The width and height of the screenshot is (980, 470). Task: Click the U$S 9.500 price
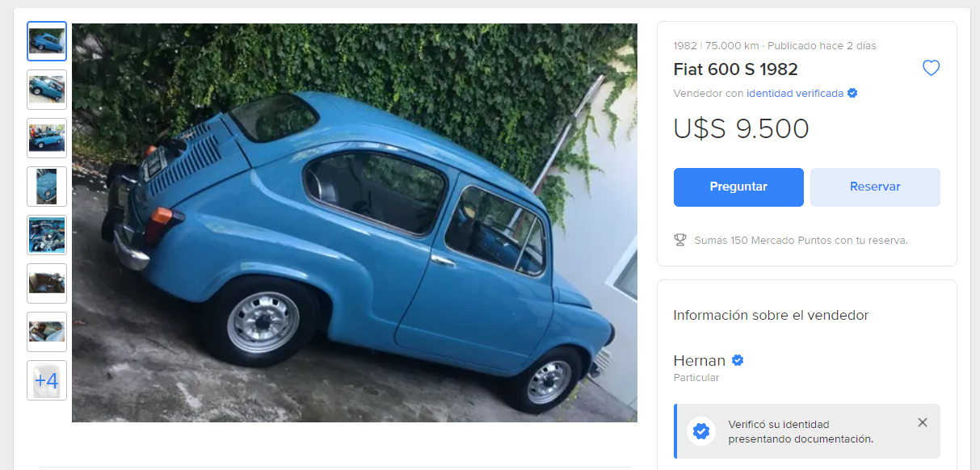(741, 129)
